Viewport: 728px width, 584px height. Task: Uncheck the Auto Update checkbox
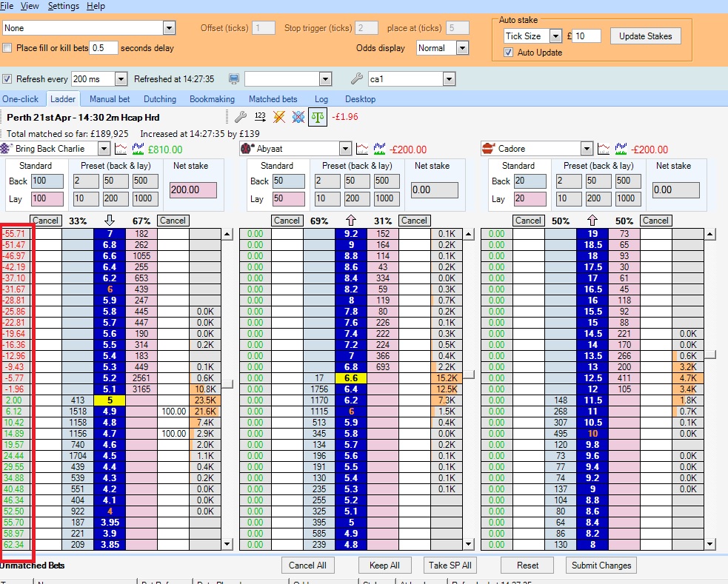point(508,53)
